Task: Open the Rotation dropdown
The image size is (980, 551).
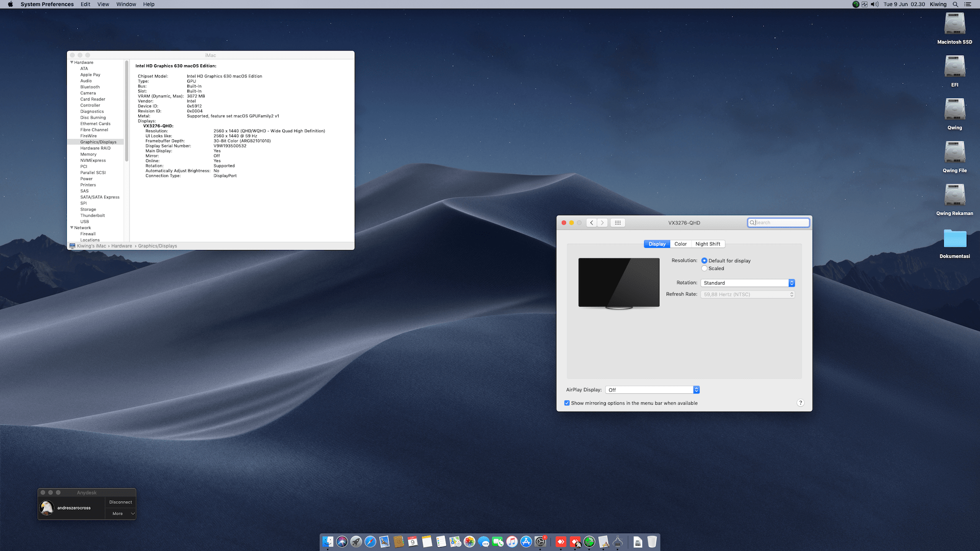Action: (747, 283)
